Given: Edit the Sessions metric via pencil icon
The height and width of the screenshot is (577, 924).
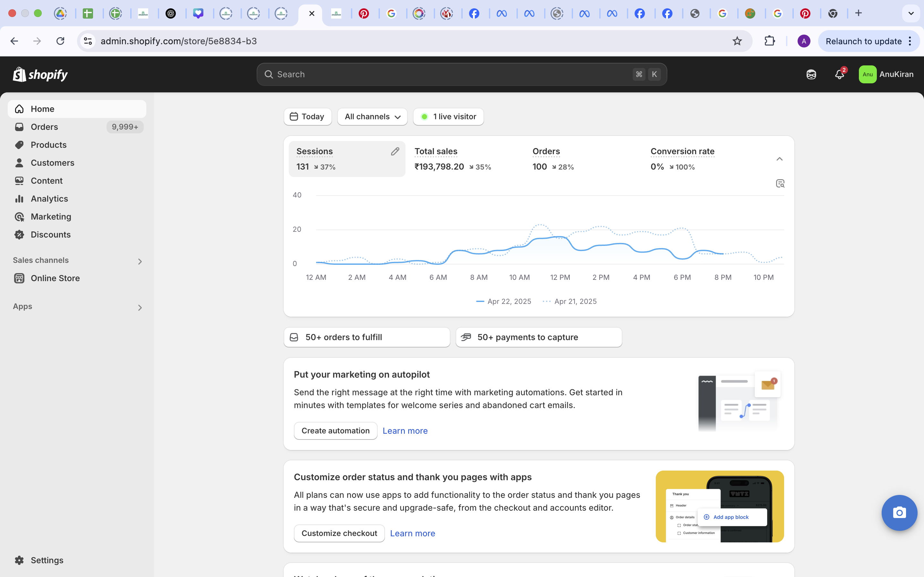Looking at the screenshot, I should (395, 151).
